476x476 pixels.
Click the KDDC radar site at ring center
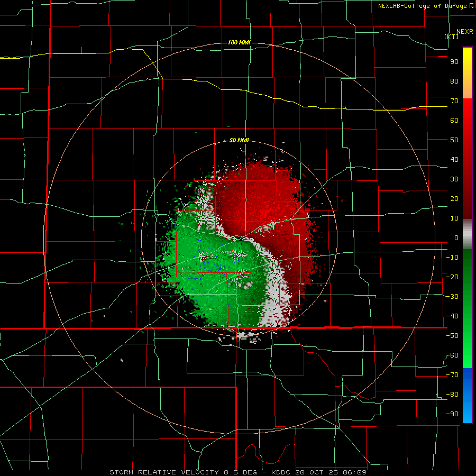tap(239, 239)
